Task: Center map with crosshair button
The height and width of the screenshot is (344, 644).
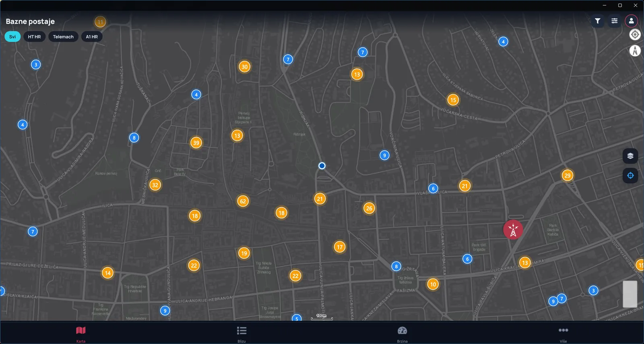Action: point(630,175)
